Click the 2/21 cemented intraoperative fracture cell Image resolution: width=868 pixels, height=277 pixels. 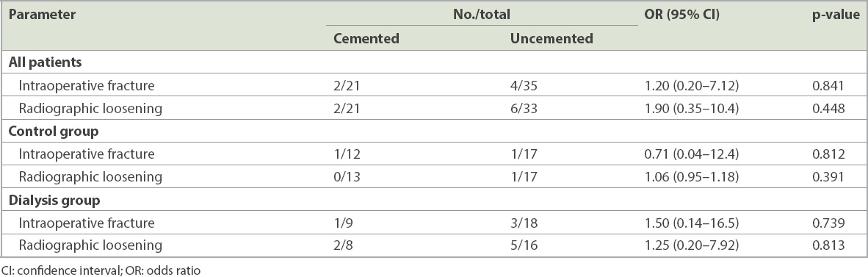[x=347, y=86]
